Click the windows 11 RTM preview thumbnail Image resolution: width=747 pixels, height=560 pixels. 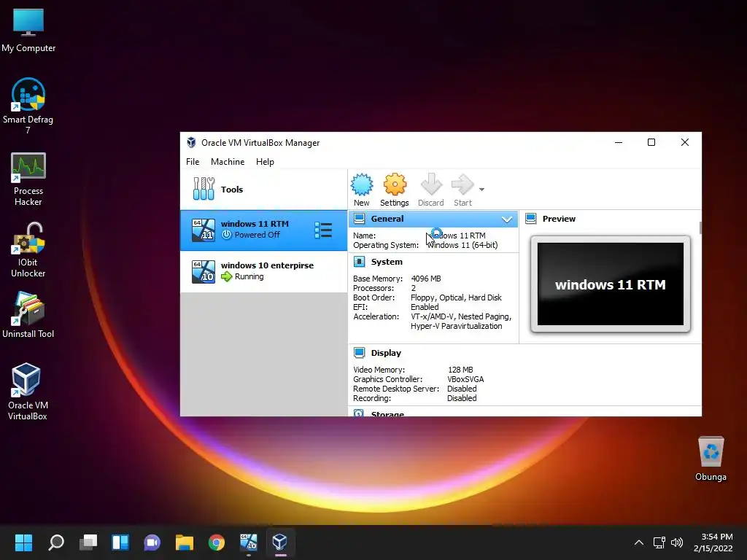(611, 284)
